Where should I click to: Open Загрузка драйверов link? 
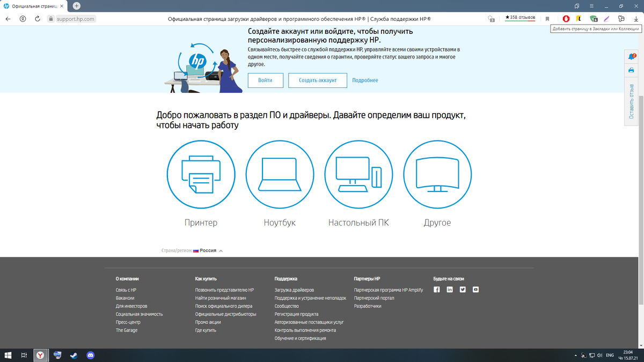[x=295, y=290]
